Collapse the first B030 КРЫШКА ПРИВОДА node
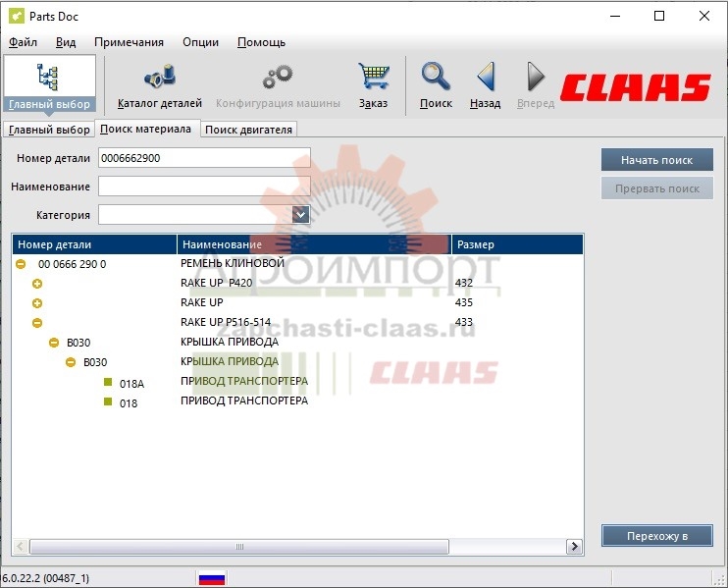 pos(54,343)
